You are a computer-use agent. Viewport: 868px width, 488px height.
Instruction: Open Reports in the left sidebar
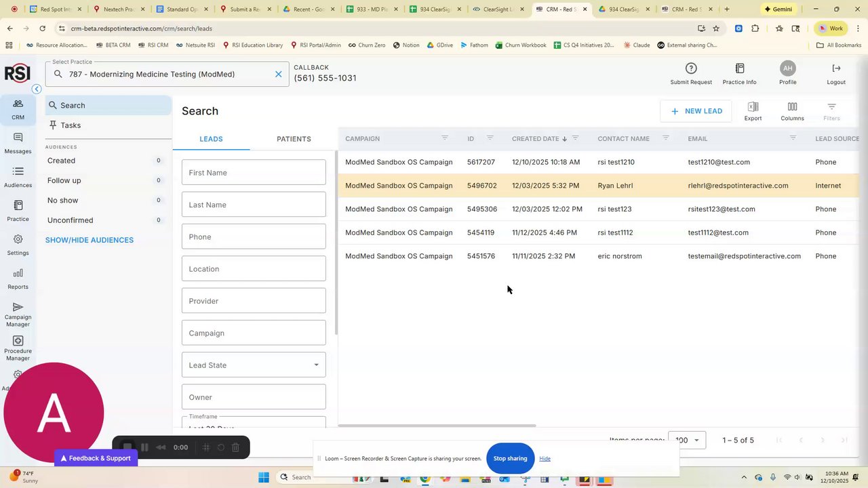18,279
